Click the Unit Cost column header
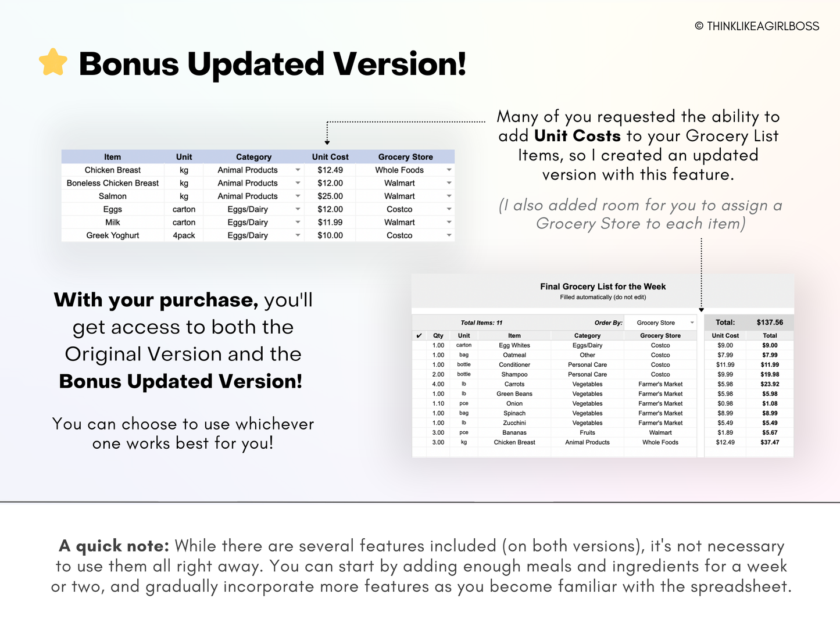Image resolution: width=840 pixels, height=630 pixels. point(725,335)
